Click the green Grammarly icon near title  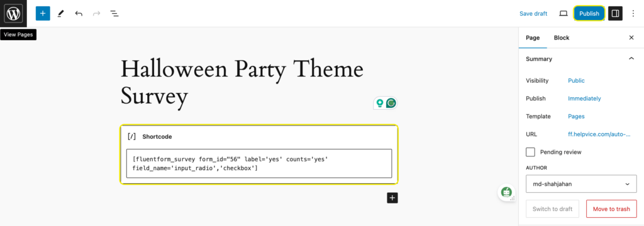391,103
